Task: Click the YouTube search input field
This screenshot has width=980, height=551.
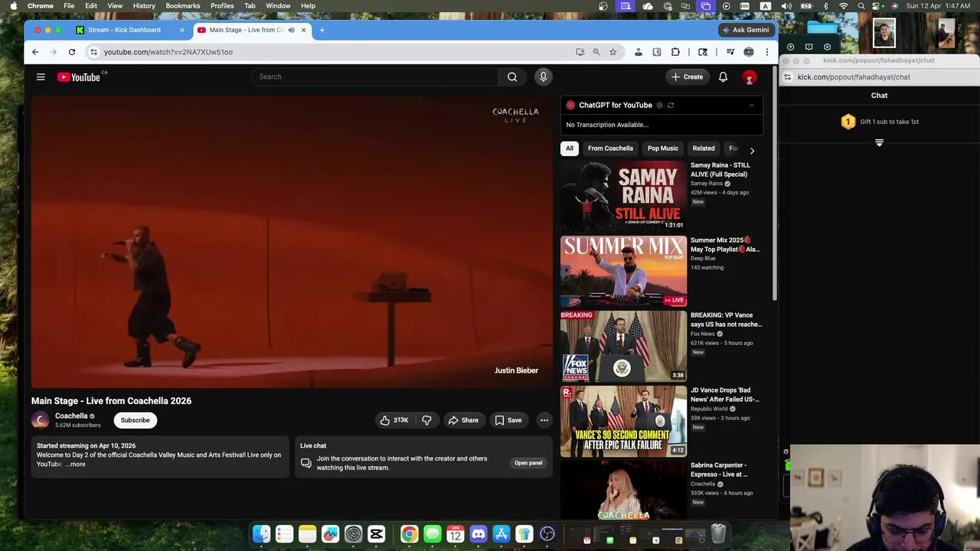Action: (375, 77)
